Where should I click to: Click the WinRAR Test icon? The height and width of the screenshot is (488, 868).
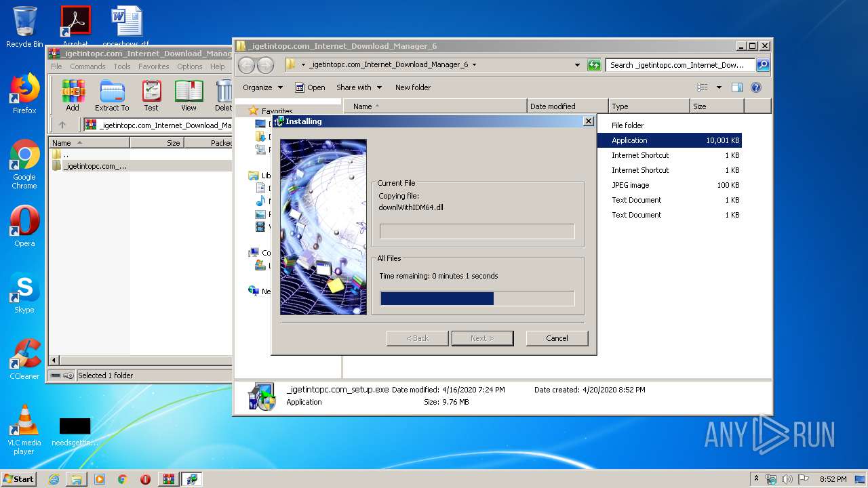[151, 96]
